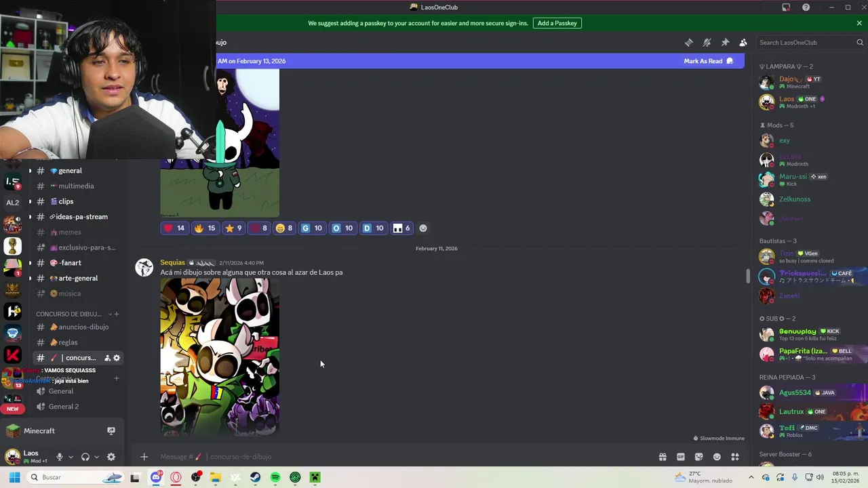Open the general channel

(x=70, y=171)
